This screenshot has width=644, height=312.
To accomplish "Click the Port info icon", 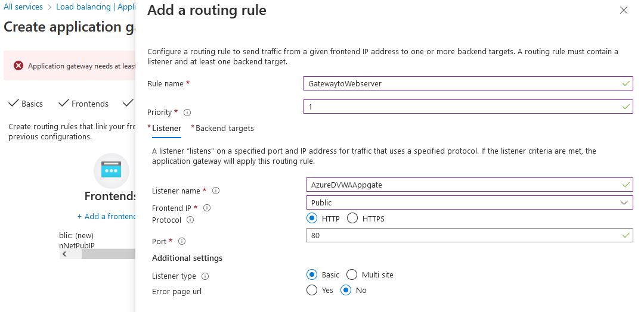I will (182, 241).
